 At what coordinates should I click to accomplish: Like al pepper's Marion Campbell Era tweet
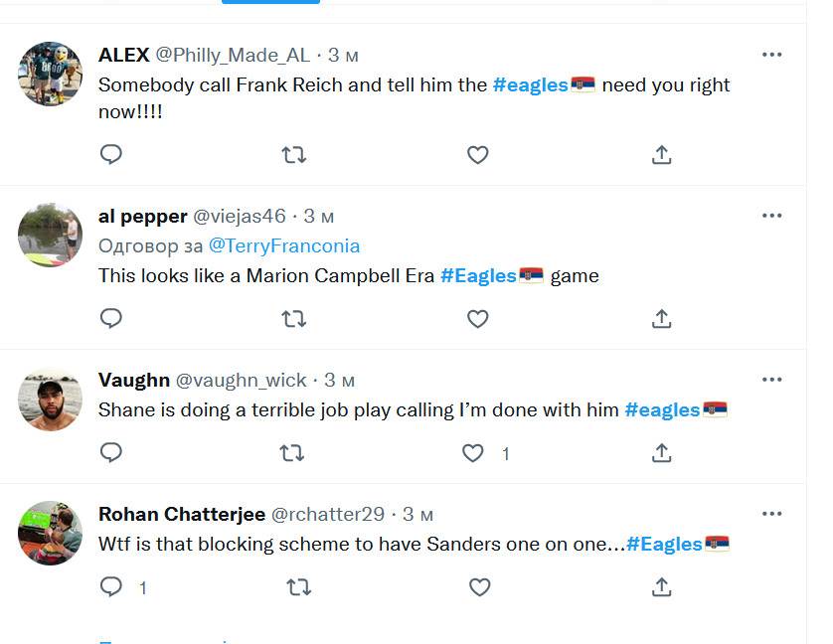tap(478, 318)
